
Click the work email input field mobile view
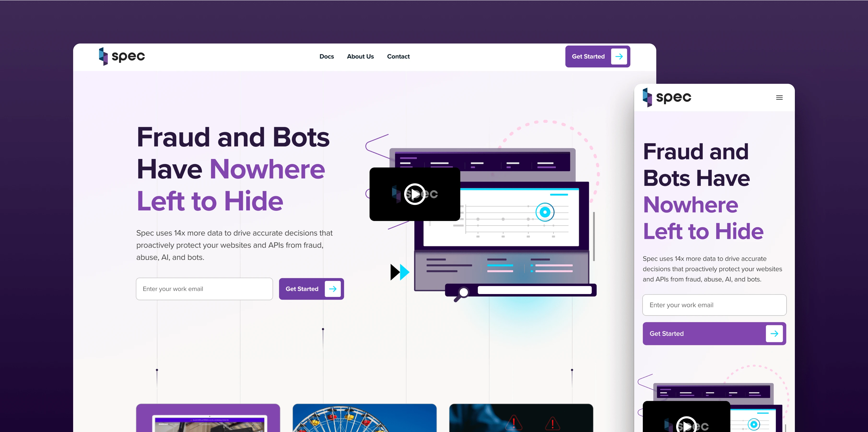click(714, 305)
